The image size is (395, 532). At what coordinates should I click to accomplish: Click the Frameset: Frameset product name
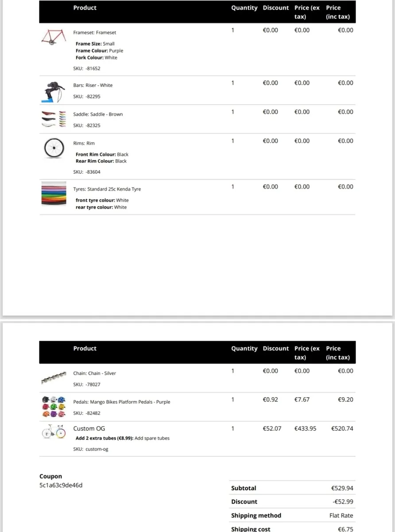coord(95,33)
